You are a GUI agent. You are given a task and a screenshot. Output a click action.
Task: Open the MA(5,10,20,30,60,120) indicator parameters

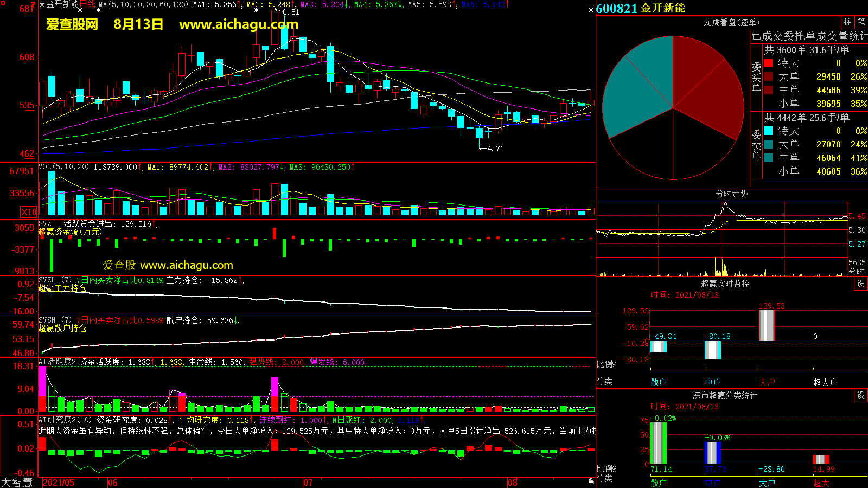coord(143,4)
